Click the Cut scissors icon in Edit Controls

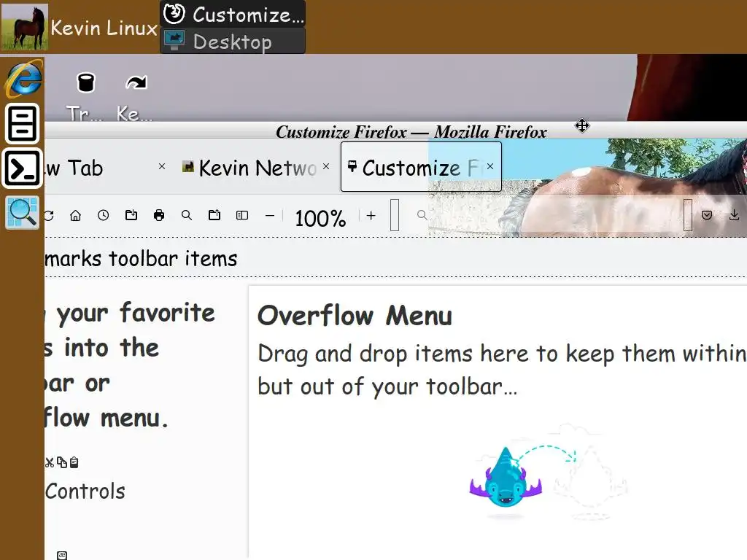click(x=49, y=462)
